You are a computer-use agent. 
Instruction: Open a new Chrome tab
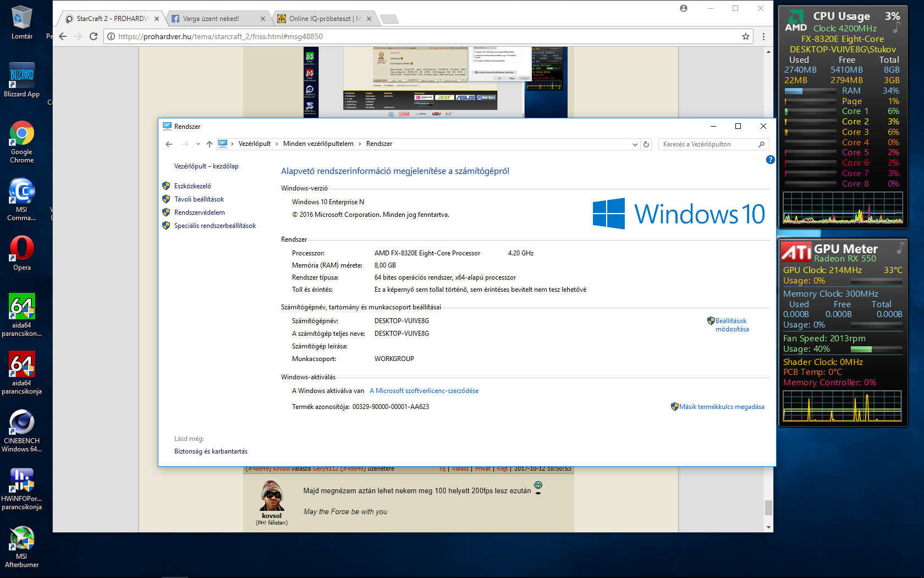click(x=389, y=19)
